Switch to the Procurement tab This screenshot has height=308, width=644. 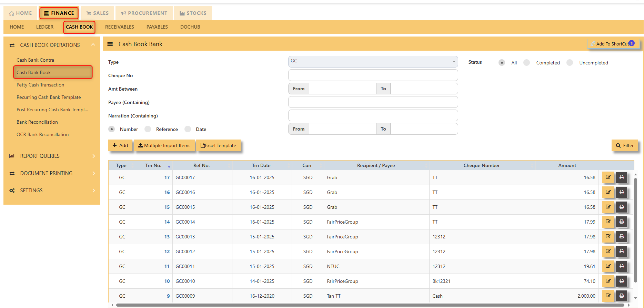coord(144,13)
